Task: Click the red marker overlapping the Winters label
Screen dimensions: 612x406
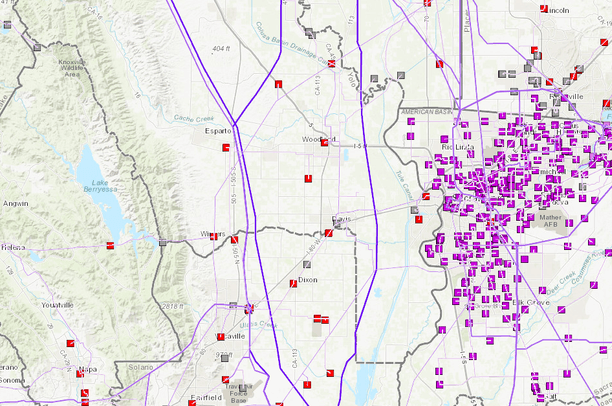Action: [x=214, y=236]
